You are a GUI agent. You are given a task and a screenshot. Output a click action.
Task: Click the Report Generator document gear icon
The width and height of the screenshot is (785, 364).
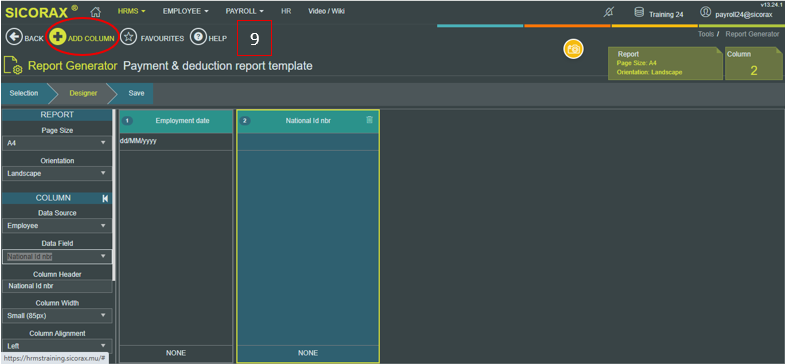pos(14,66)
